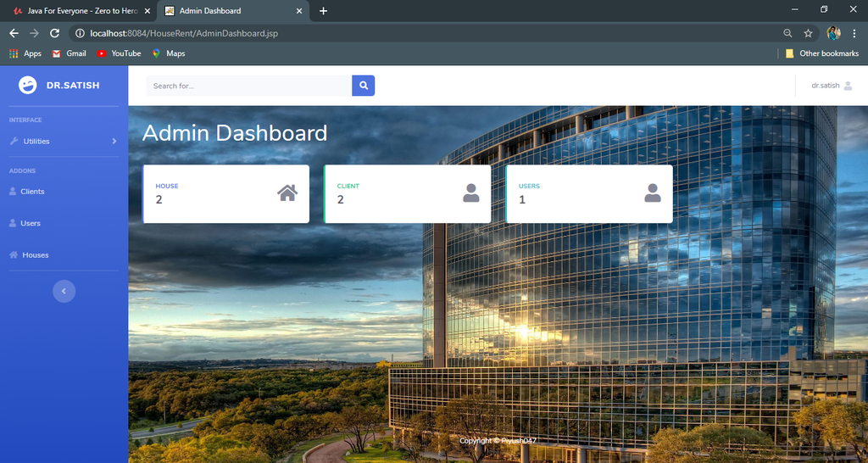Reload the page

pos(54,33)
